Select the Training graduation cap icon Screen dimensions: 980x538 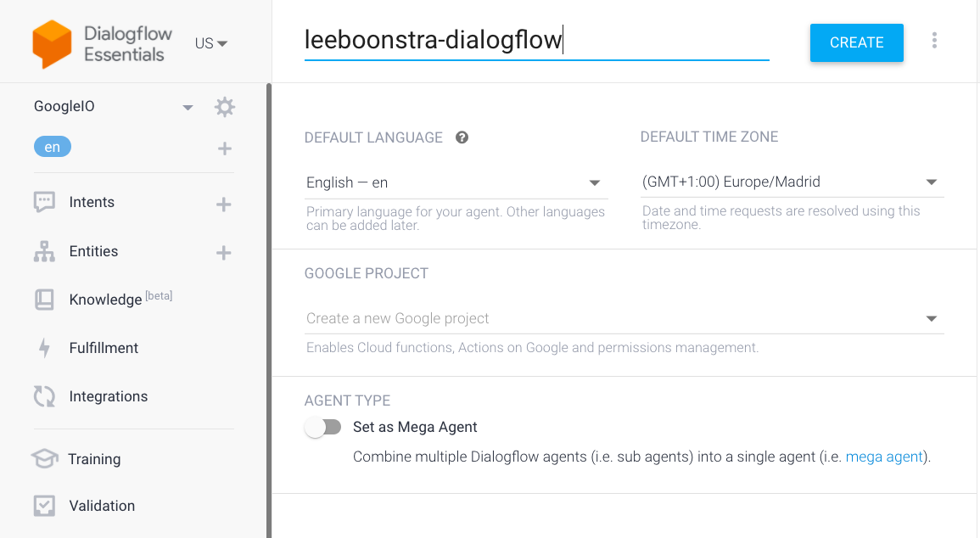(x=44, y=459)
